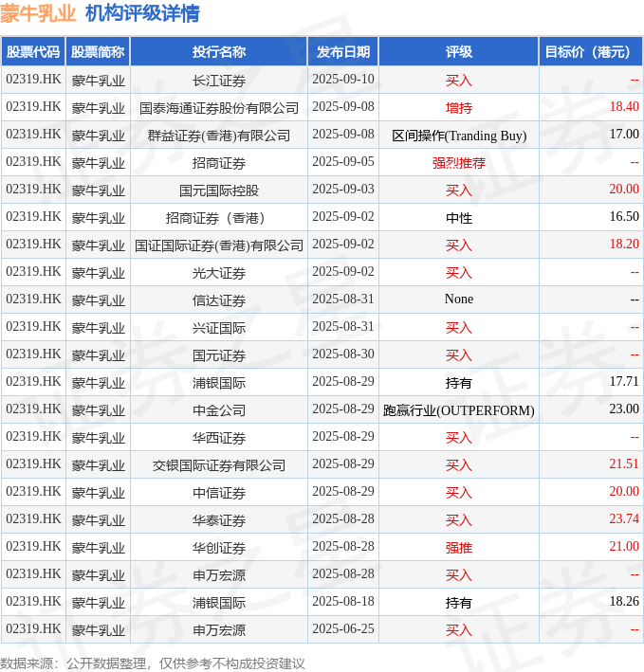Click the 强烈推荐 rating for 招商证券
The width and height of the screenshot is (644, 672).
coord(459,162)
